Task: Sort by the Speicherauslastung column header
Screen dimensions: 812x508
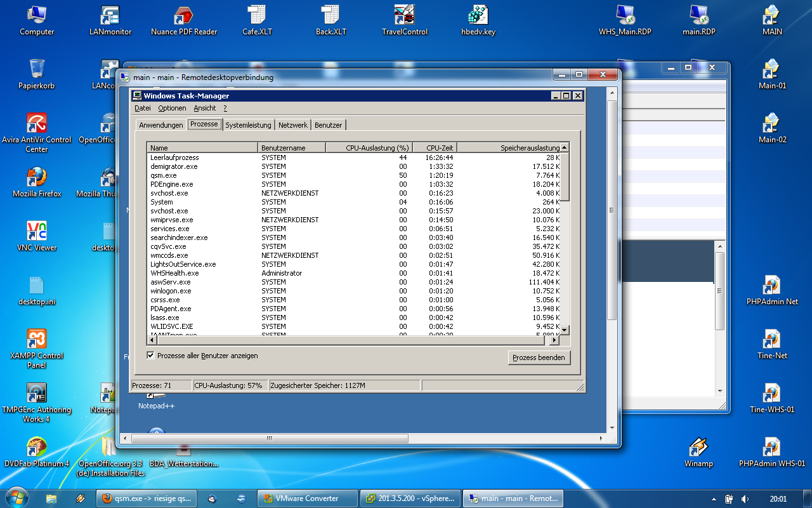Action: pyautogui.click(x=509, y=148)
